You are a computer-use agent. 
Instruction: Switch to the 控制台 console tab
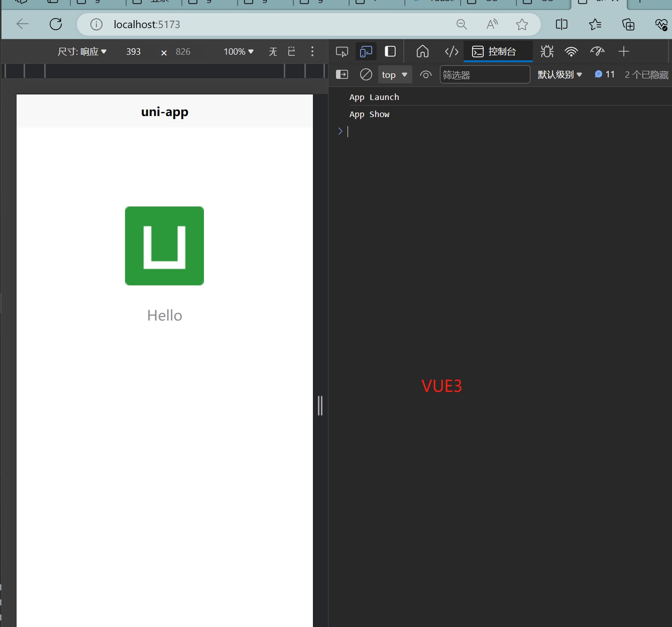point(495,51)
